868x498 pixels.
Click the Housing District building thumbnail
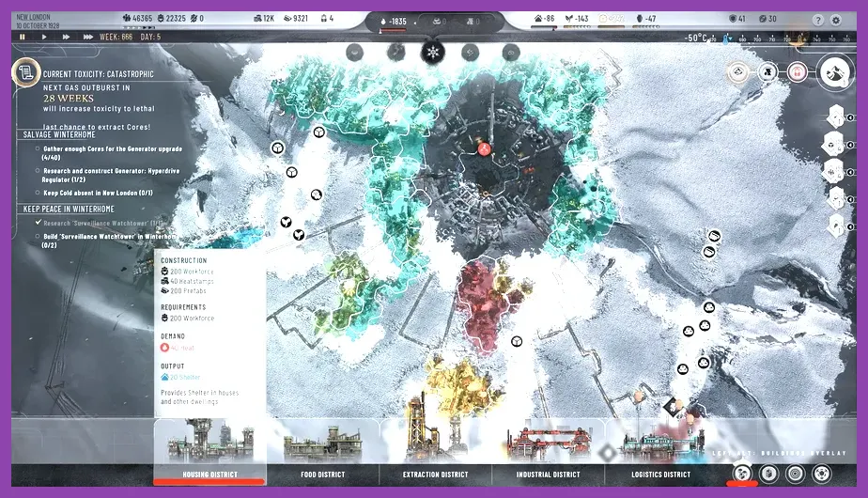point(209,441)
